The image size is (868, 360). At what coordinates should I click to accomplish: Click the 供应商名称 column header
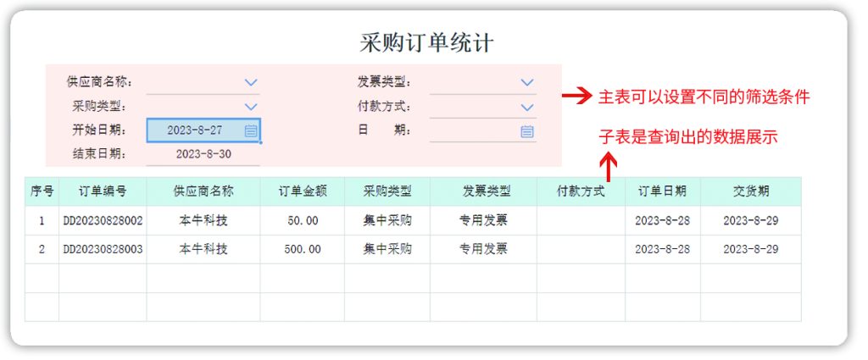[203, 191]
